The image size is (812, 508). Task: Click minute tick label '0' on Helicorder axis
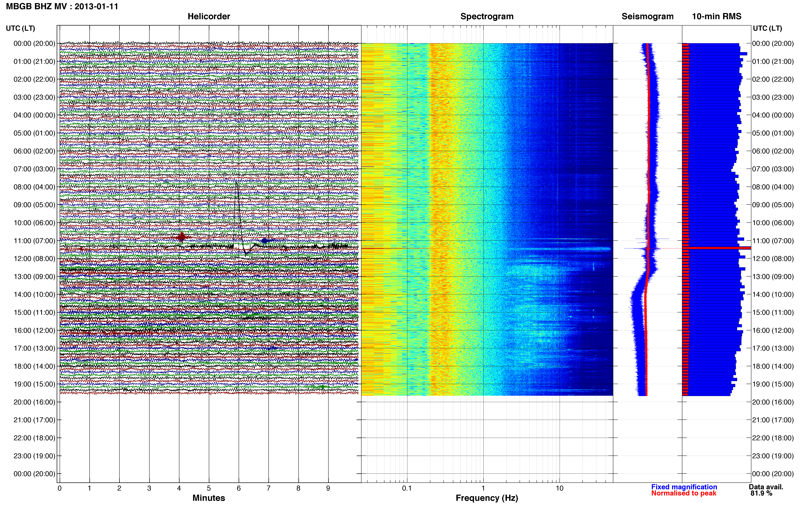(x=59, y=488)
